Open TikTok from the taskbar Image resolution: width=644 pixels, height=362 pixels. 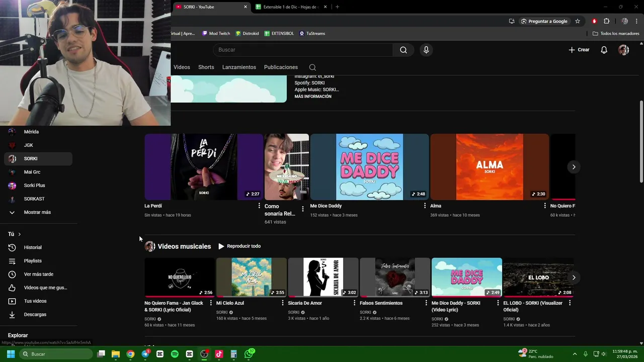tap(219, 354)
